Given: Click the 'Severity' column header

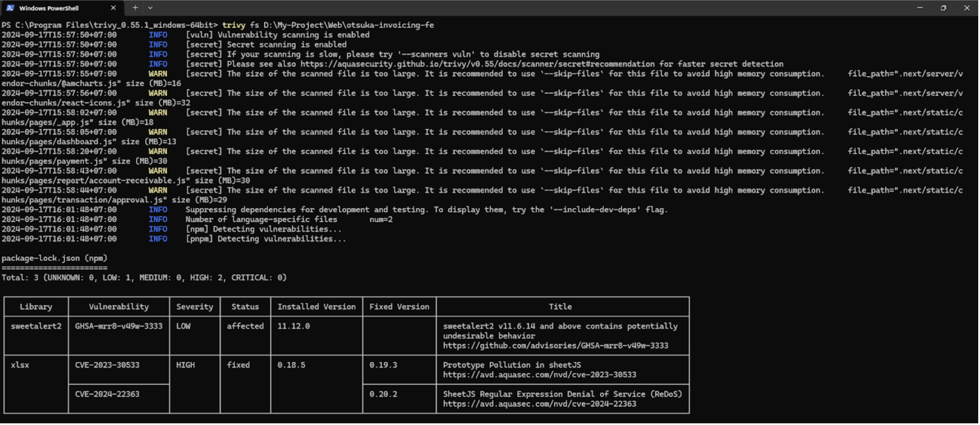Looking at the screenshot, I should [x=194, y=307].
